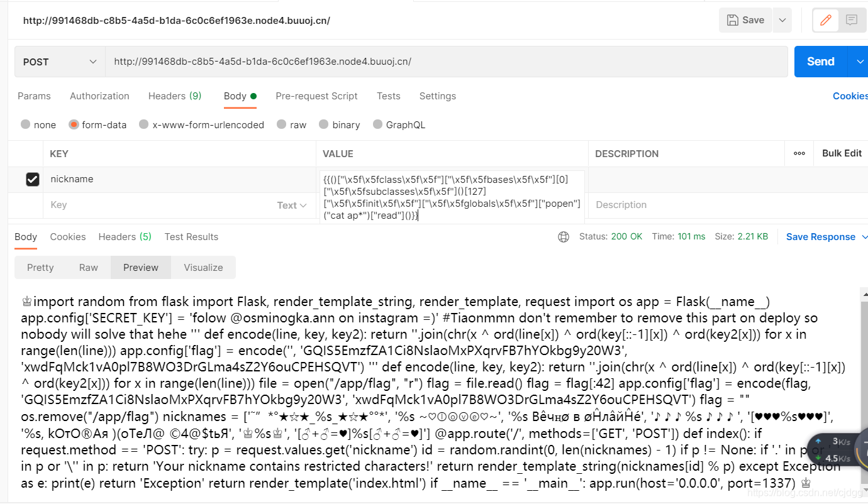Viewport: 868px width, 504px height.
Task: Switch to response Headers (5) tab
Action: pyautogui.click(x=125, y=237)
